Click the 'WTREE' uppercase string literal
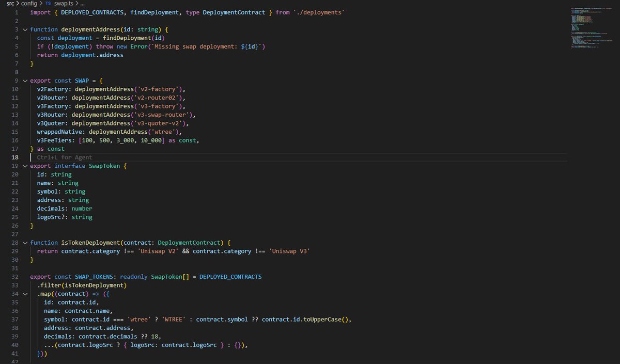This screenshot has height=364, width=620. pos(174,319)
